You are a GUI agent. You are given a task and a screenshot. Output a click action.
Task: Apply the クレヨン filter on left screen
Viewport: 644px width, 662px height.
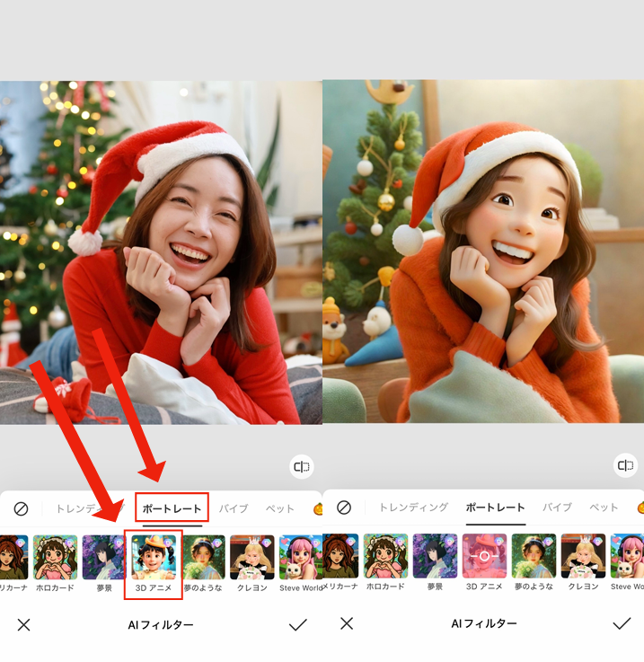coord(251,557)
